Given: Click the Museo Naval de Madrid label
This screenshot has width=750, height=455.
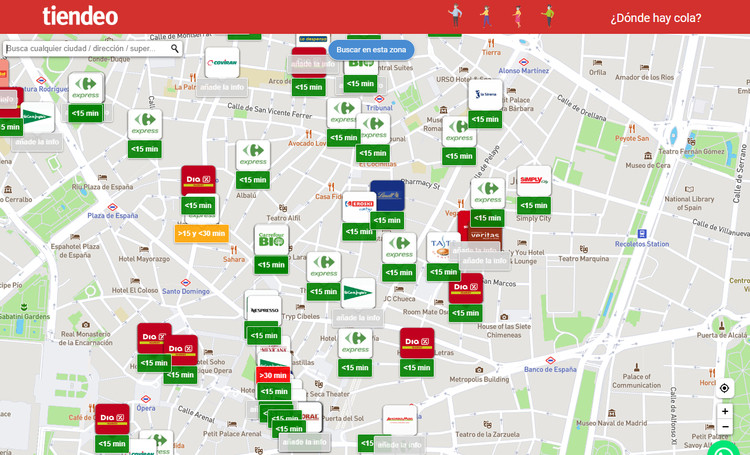Looking at the screenshot, I should tap(611, 423).
